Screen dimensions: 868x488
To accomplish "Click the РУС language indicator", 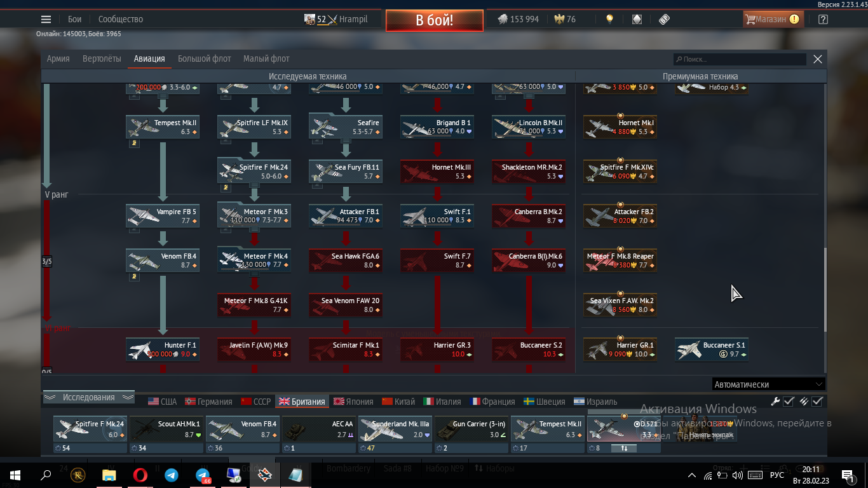I will coord(776,475).
